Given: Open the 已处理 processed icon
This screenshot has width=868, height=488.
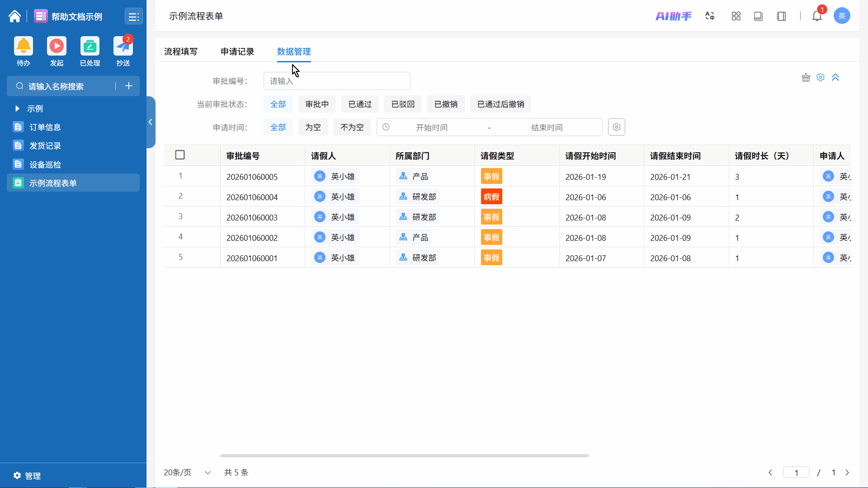Looking at the screenshot, I should point(90,46).
